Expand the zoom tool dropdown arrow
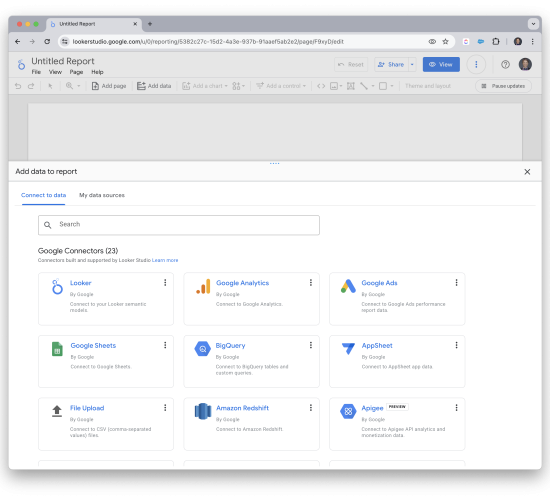This screenshot has height=500, width=550. [x=79, y=86]
